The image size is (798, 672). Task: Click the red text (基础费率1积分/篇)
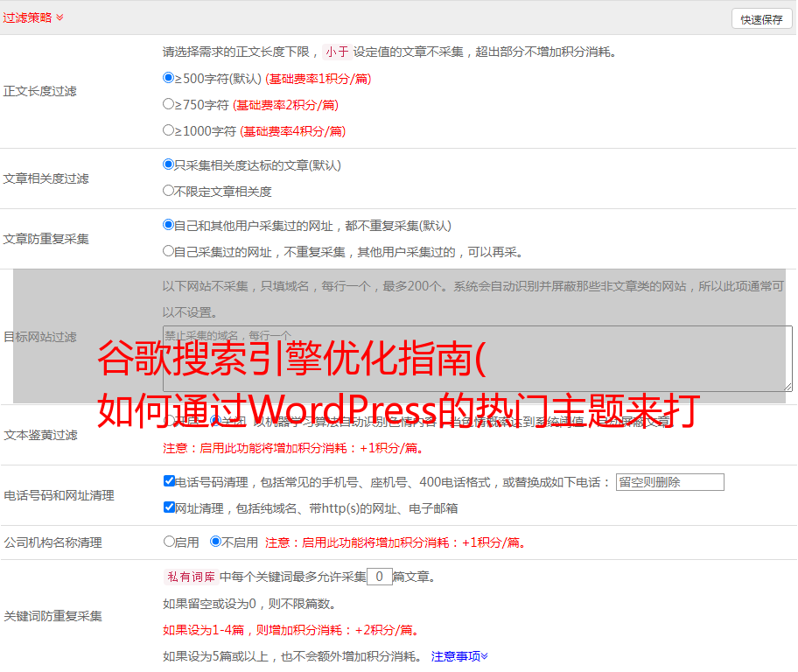pyautogui.click(x=318, y=79)
